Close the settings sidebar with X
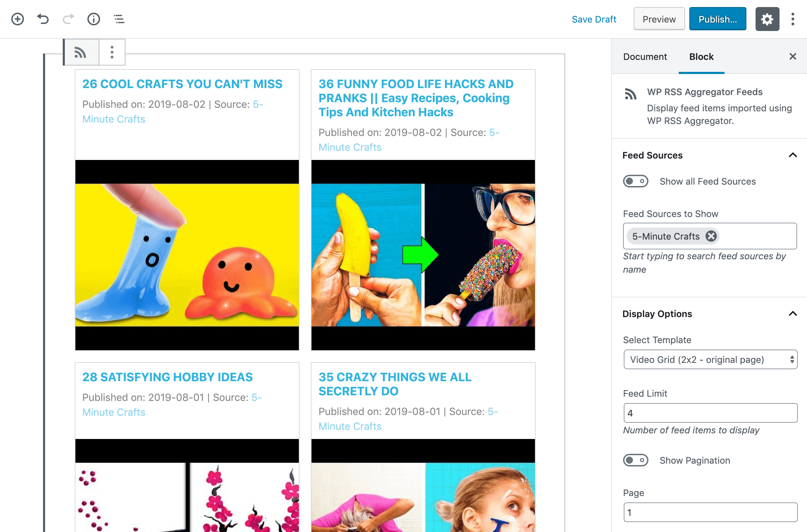 793,56
